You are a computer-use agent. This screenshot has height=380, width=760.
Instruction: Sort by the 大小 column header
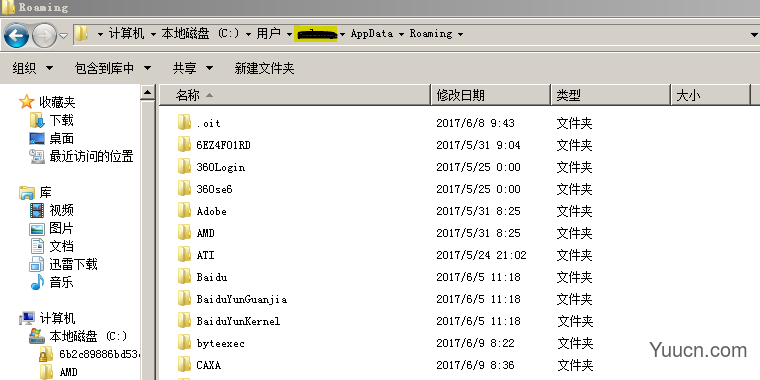[x=711, y=95]
